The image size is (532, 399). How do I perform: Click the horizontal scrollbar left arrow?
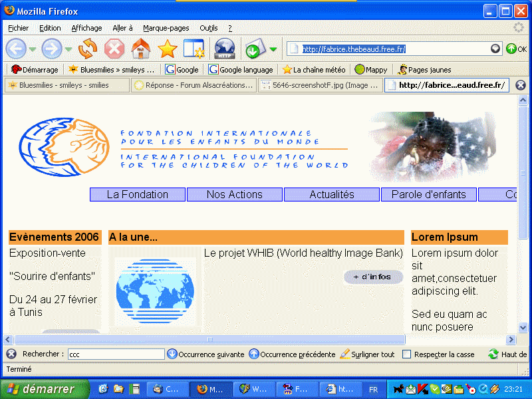coord(9,339)
